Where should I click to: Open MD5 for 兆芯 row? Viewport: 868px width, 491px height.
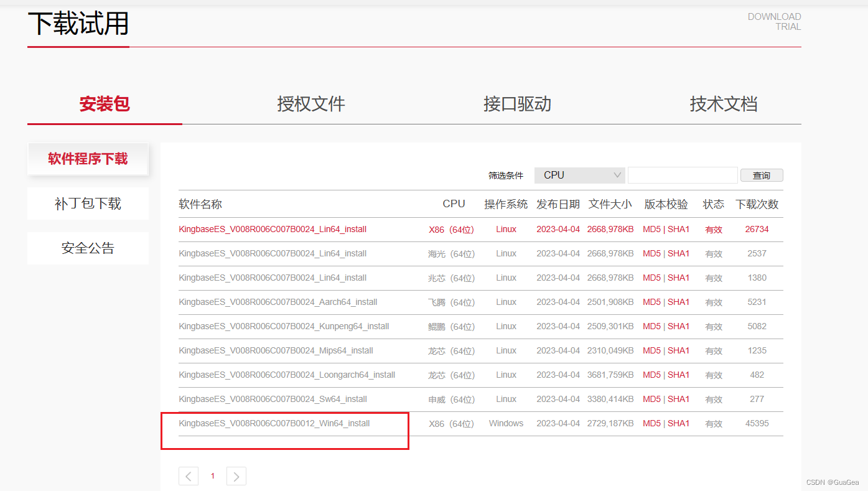coord(651,278)
